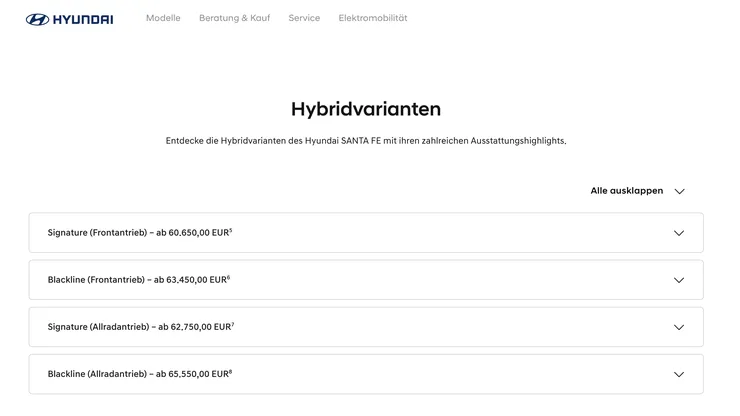Open the Modelle menu

pyautogui.click(x=163, y=18)
